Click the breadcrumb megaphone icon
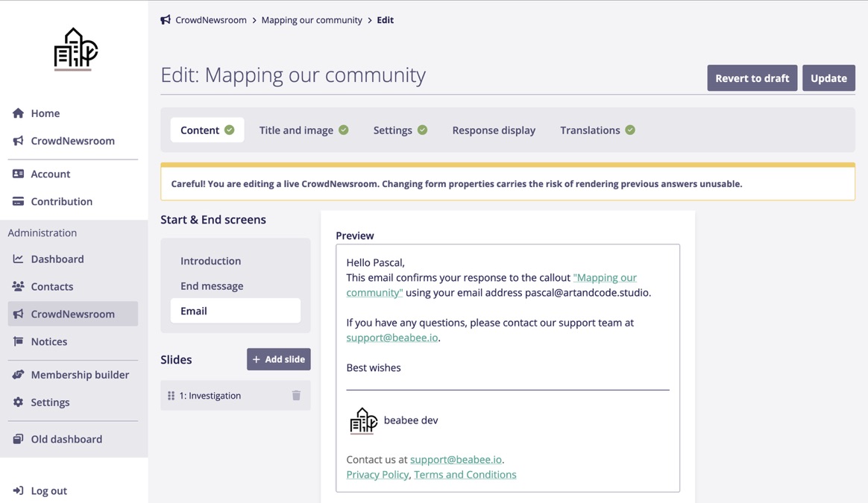 click(x=166, y=20)
